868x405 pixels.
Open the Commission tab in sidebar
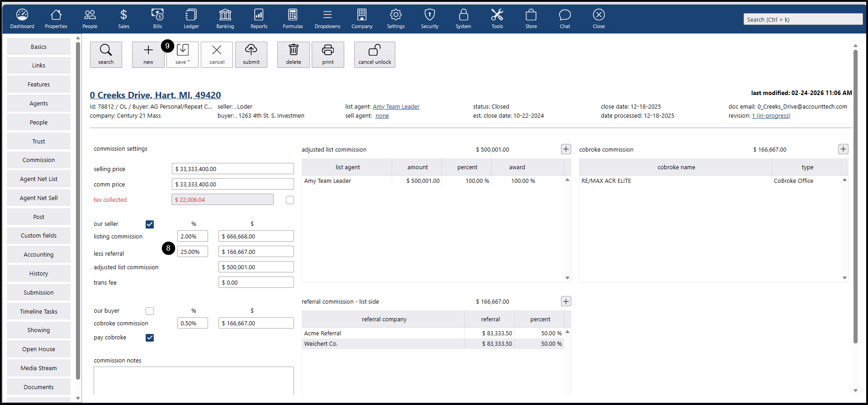coord(38,160)
